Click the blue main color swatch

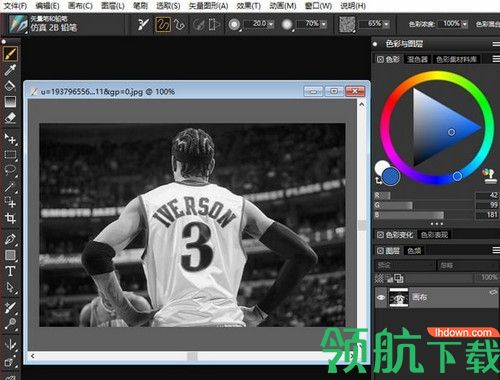(391, 176)
